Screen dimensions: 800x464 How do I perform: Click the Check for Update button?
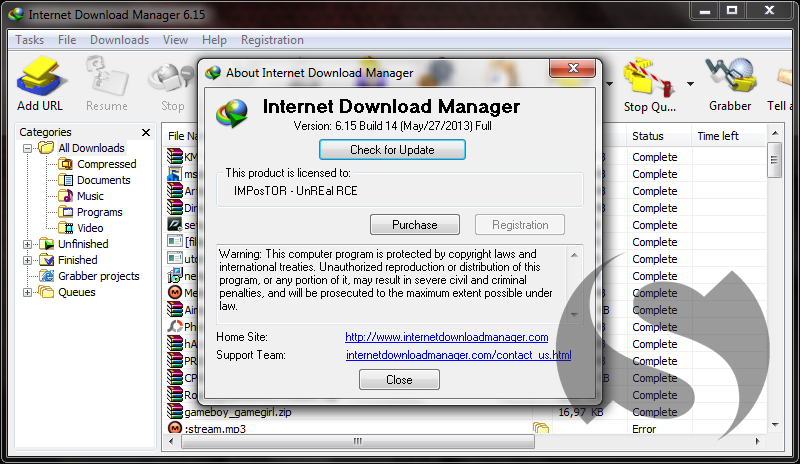click(392, 150)
